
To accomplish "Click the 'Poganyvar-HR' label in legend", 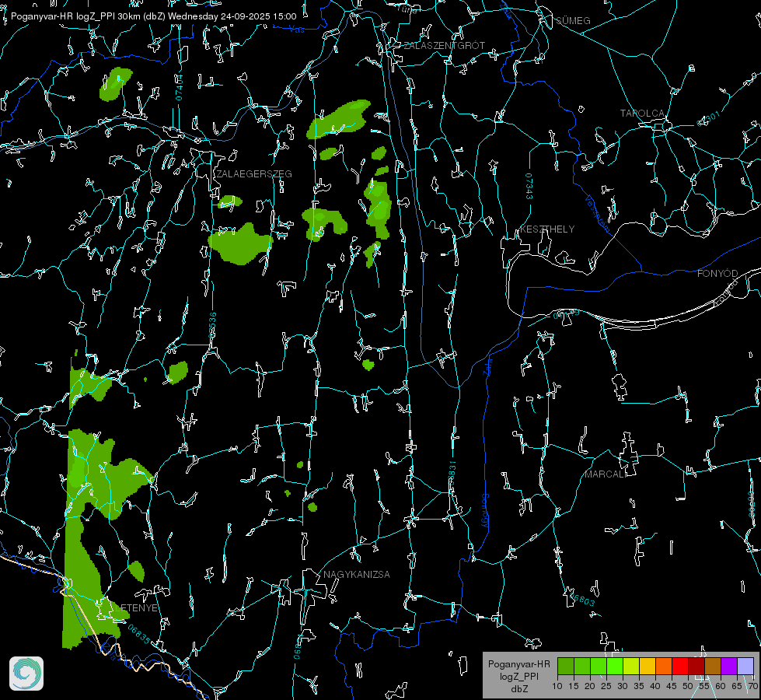I will (519, 664).
